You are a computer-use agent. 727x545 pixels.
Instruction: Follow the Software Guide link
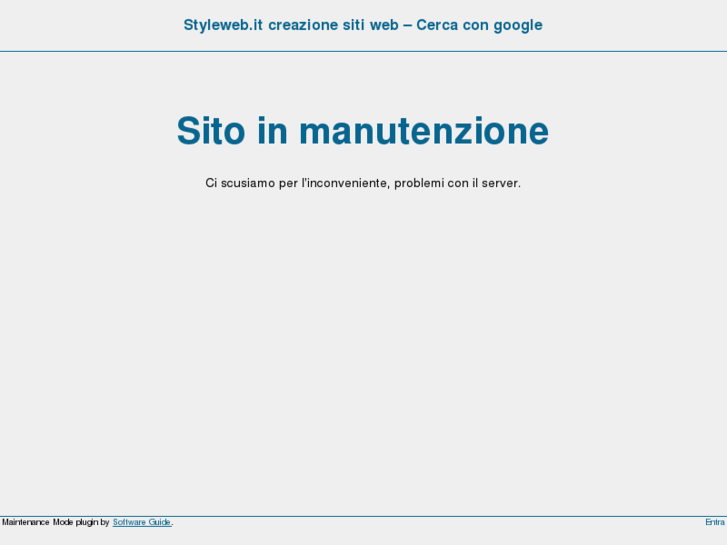tap(142, 522)
